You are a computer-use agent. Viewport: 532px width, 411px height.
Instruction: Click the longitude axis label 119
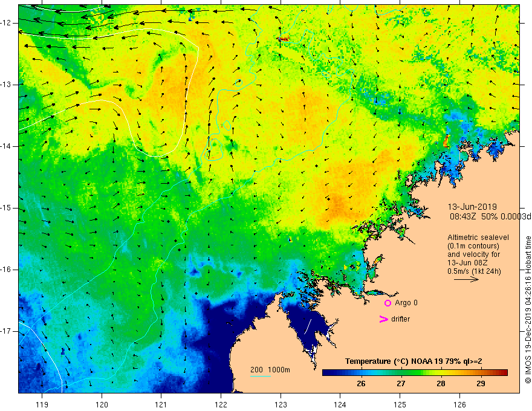tap(42, 404)
